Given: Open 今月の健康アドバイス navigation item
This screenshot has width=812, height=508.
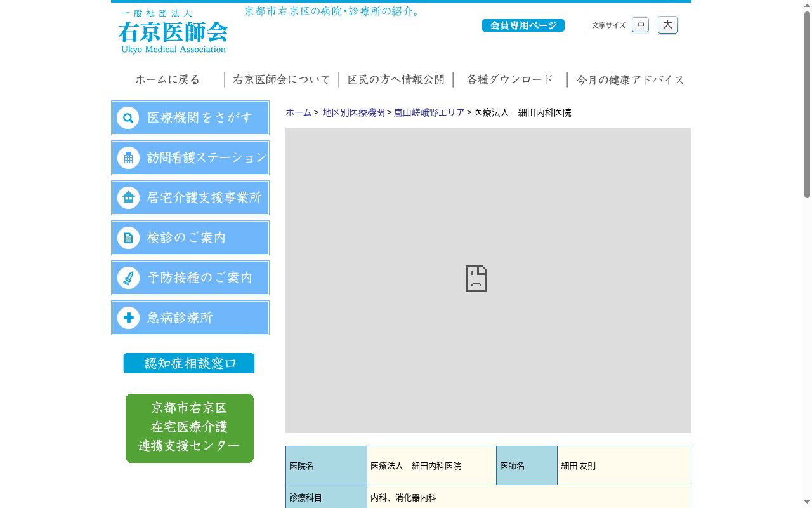Looking at the screenshot, I should (630, 79).
